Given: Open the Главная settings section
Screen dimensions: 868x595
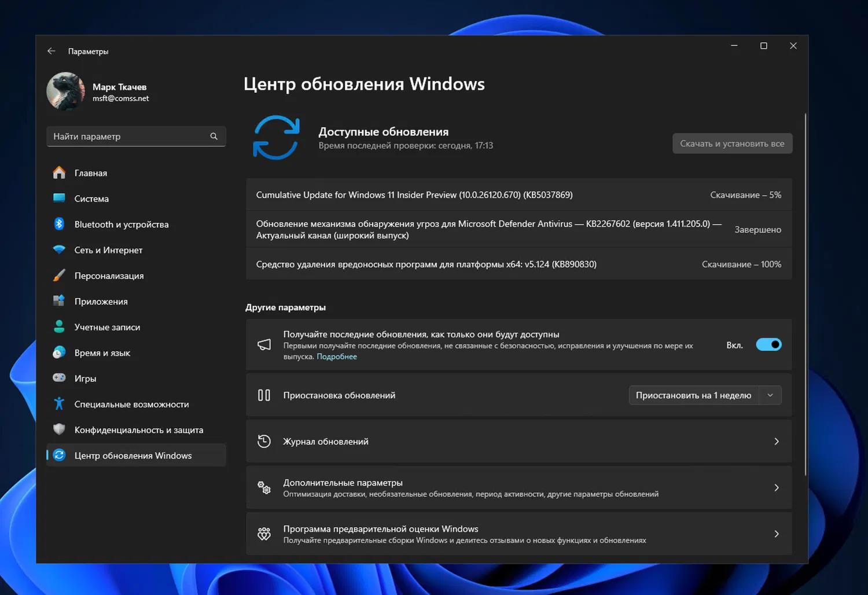Looking at the screenshot, I should tap(136, 173).
